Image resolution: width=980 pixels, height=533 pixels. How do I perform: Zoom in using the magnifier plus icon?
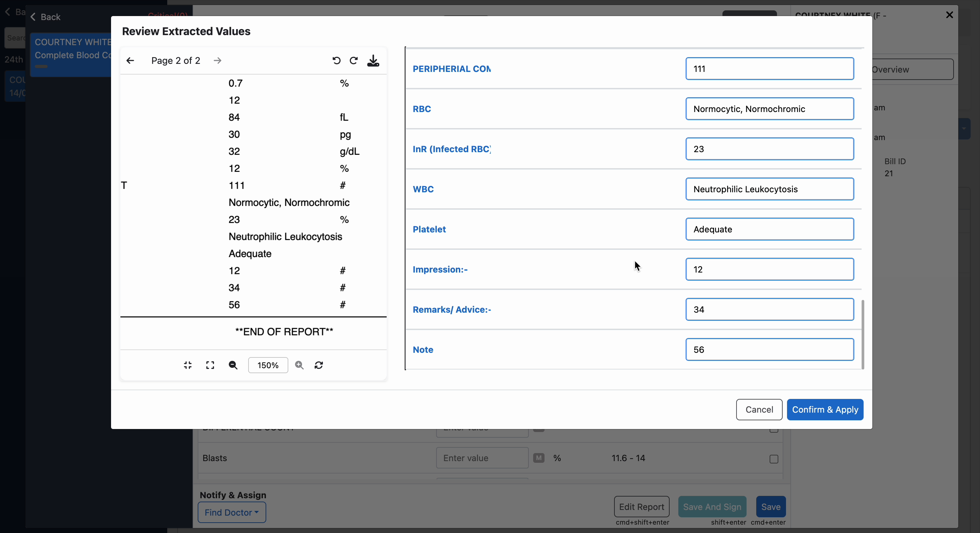click(x=299, y=365)
